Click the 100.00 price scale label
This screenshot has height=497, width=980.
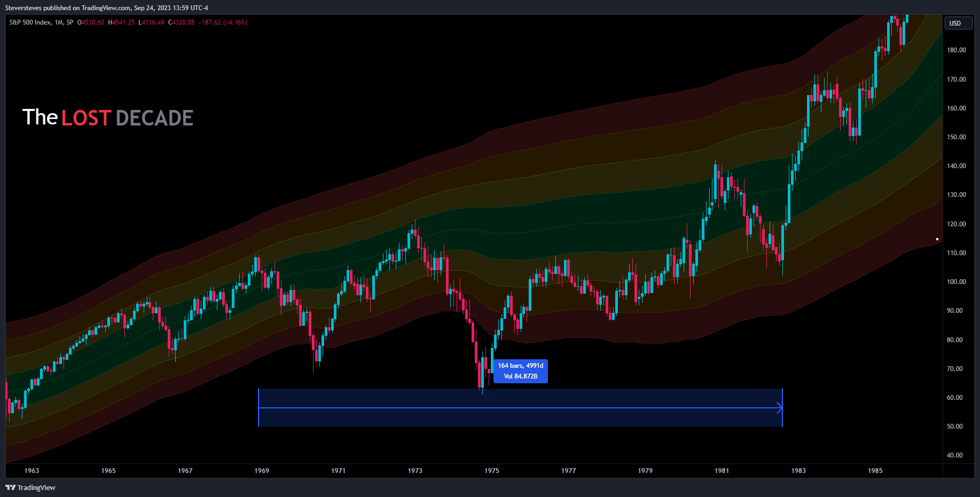957,282
